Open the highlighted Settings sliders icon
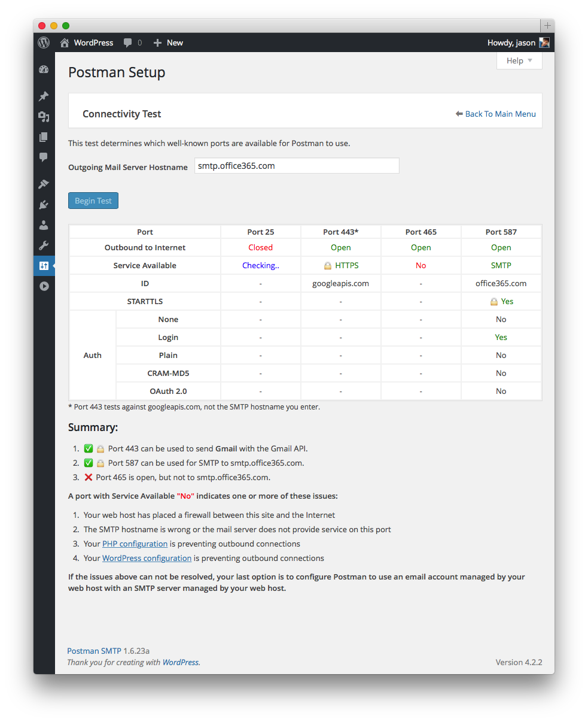The height and width of the screenshot is (722, 588). tap(44, 266)
